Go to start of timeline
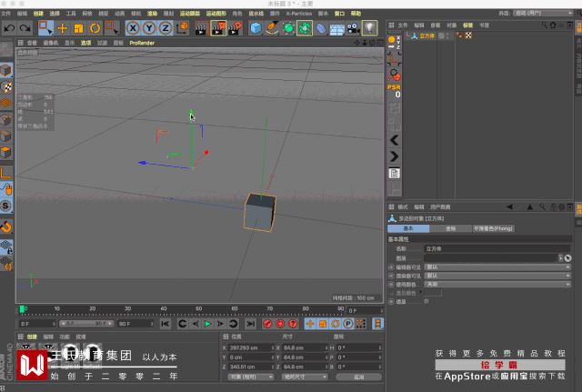The width and height of the screenshot is (582, 392). 166,324
